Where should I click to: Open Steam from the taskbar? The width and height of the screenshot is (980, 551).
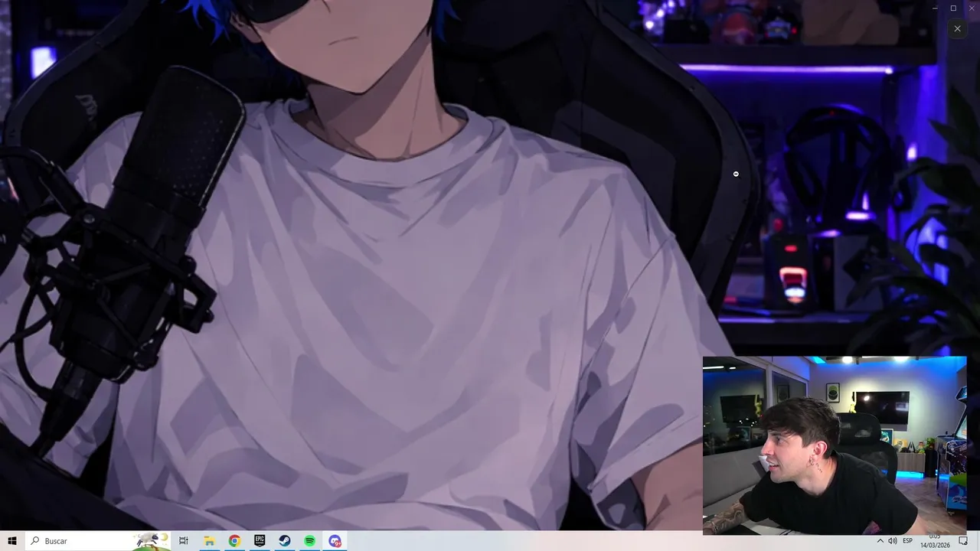point(285,541)
